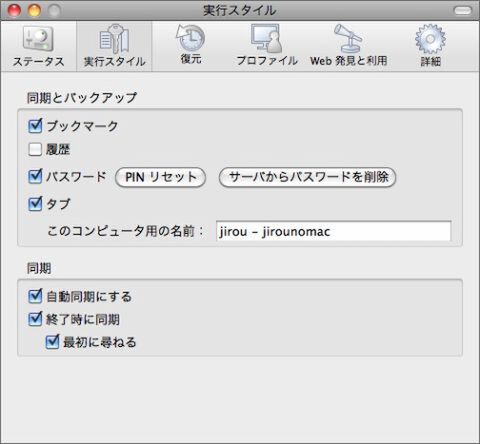Click the 同期とバックアップ section heading
This screenshot has width=480, height=444.
coord(82,98)
